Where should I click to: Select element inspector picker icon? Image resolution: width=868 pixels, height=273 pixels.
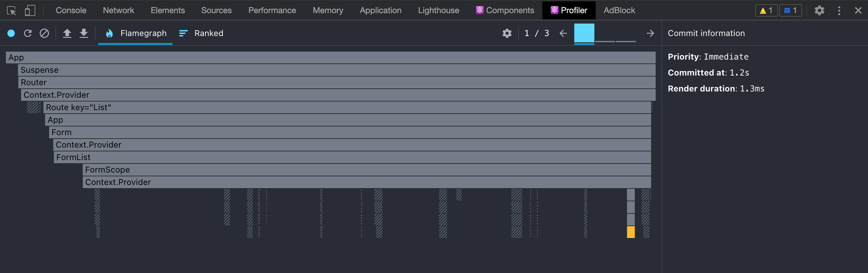tap(11, 11)
